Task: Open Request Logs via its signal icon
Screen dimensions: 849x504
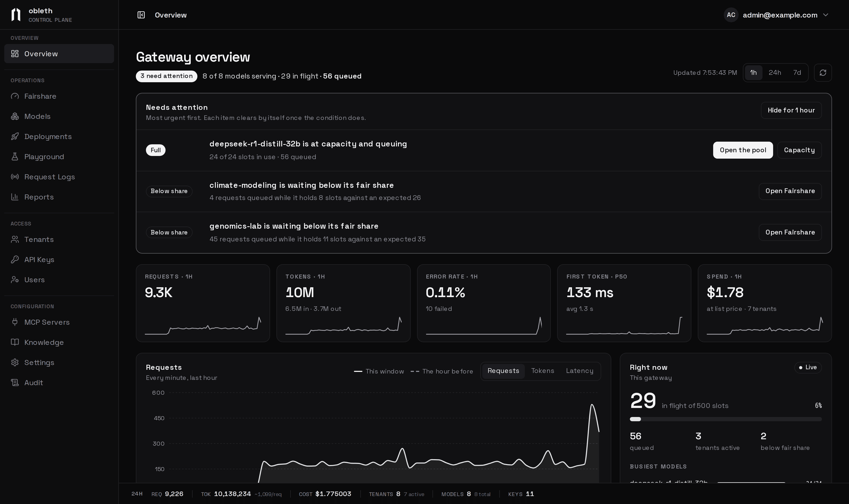Action: tap(15, 177)
